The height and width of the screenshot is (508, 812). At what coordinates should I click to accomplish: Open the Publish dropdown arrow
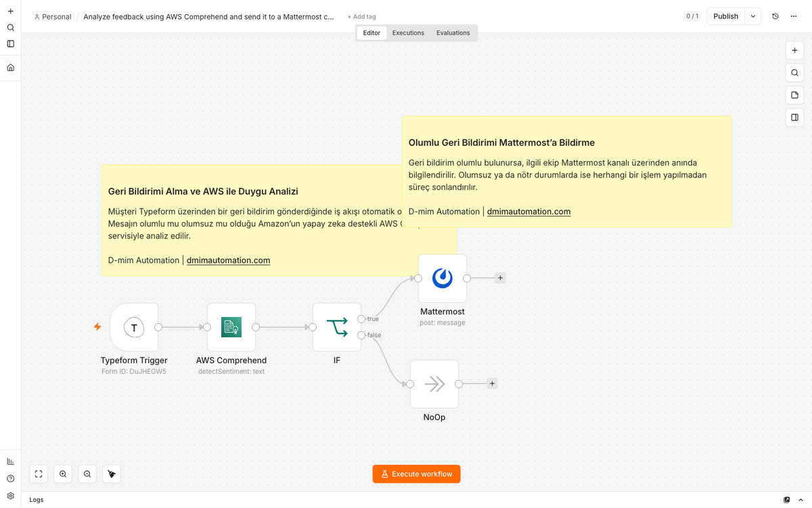[753, 16]
